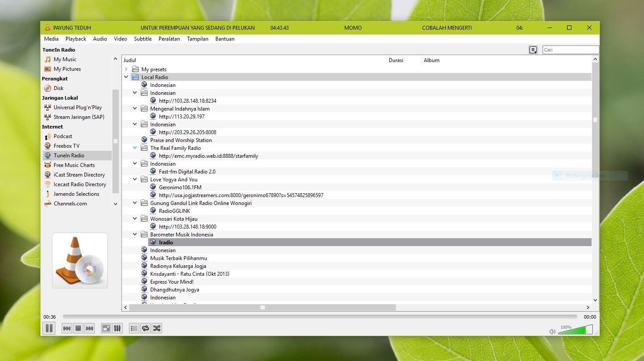Select Krisdayanti - Ratu Cinta entry
644x361 pixels.
(x=190, y=274)
